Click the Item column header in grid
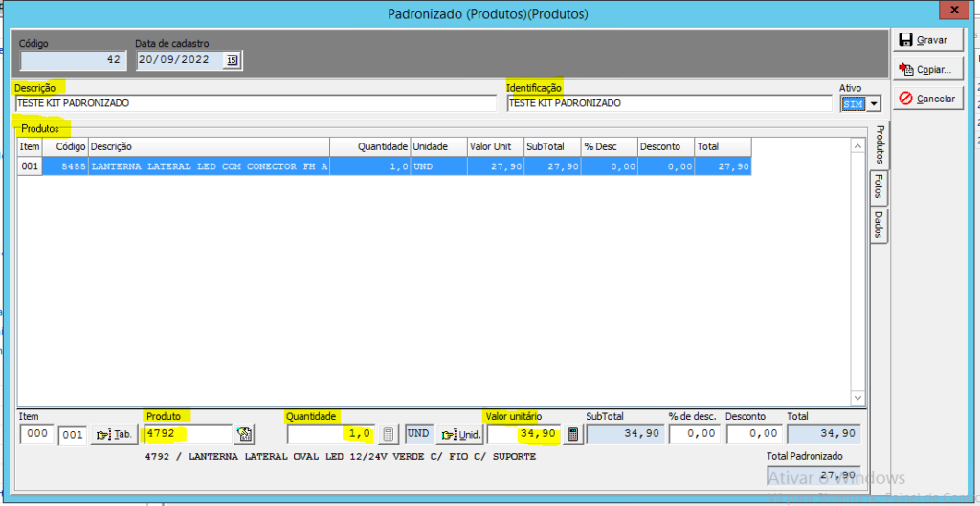Image resolution: width=980 pixels, height=506 pixels. (x=30, y=146)
